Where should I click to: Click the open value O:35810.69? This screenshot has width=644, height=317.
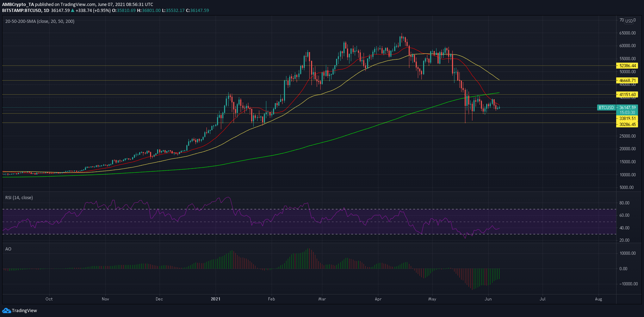124,11
